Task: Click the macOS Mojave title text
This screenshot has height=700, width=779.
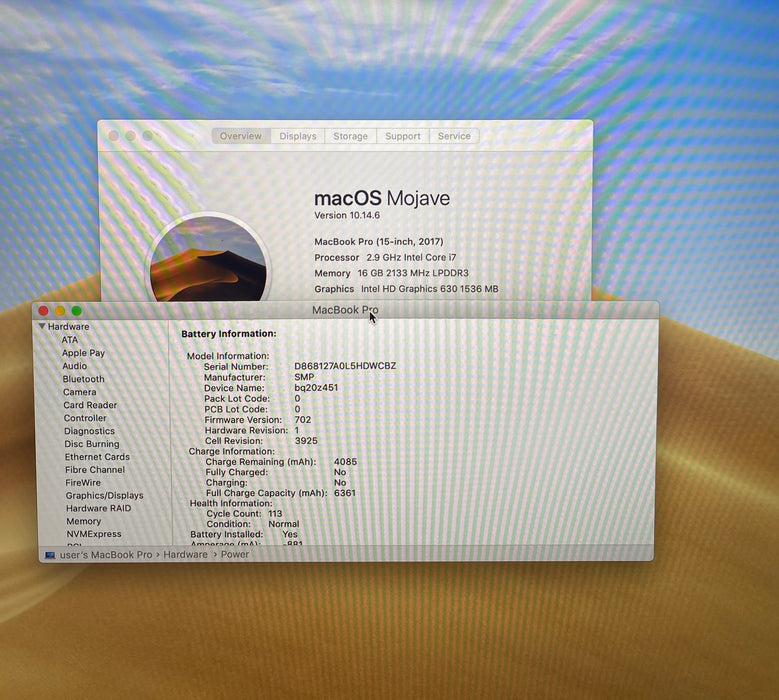Action: click(x=382, y=199)
